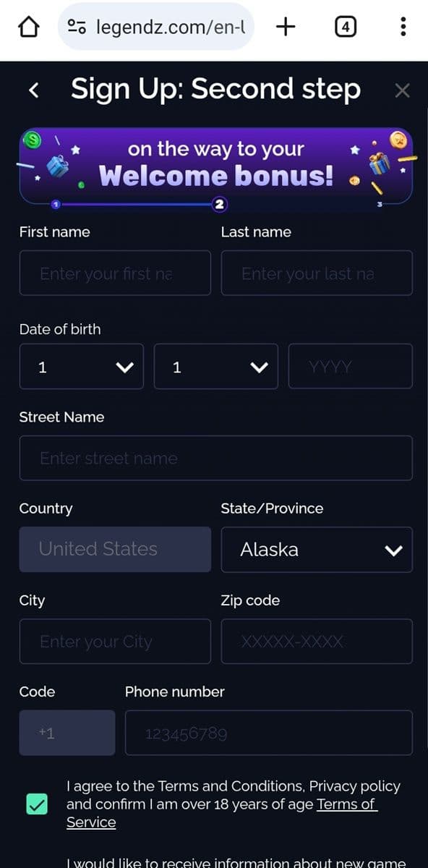Tap the tab switcher showing 4 tabs
Screen dimensions: 428x868
(346, 26)
